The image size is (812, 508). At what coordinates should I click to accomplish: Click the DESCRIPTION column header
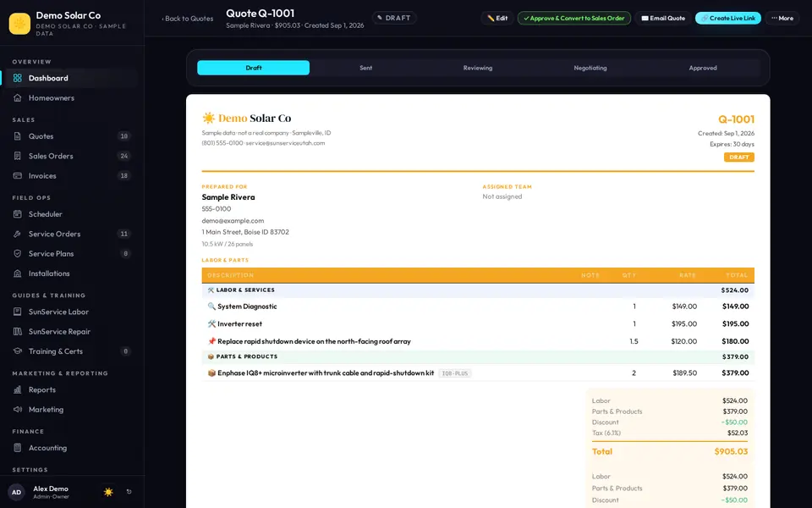point(230,275)
